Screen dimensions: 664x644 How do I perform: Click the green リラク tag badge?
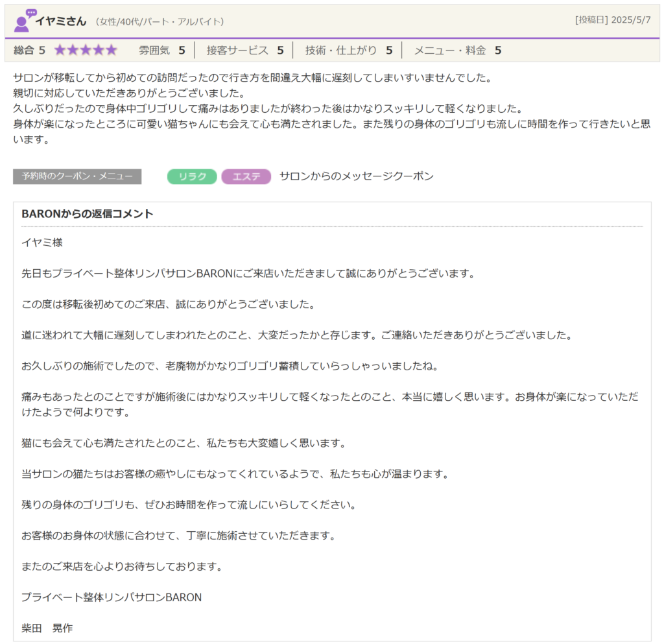click(x=192, y=176)
